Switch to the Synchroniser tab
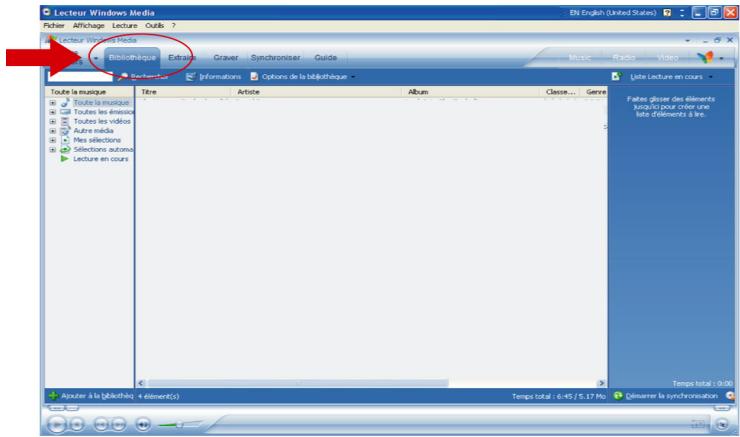This screenshot has width=740, height=437. click(275, 58)
